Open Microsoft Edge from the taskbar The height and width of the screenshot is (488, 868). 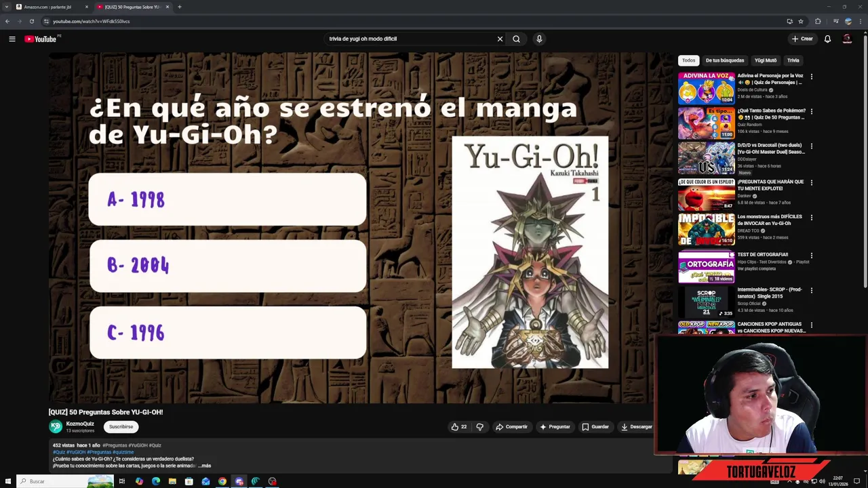pos(155,481)
